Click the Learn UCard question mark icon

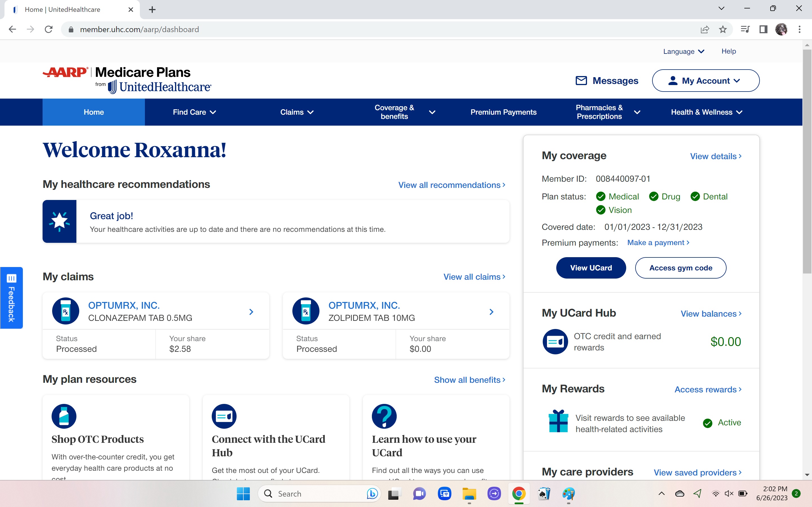tap(384, 416)
